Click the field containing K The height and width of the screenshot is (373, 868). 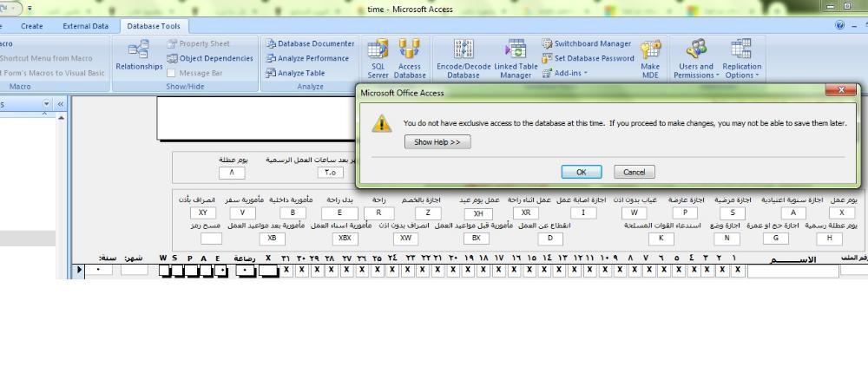pos(661,239)
